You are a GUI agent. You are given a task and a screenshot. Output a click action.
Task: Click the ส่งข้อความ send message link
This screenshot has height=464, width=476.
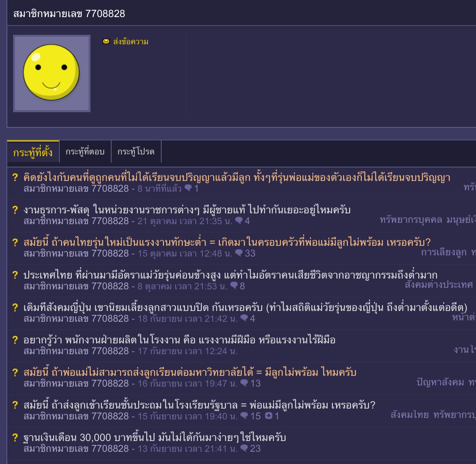click(131, 41)
